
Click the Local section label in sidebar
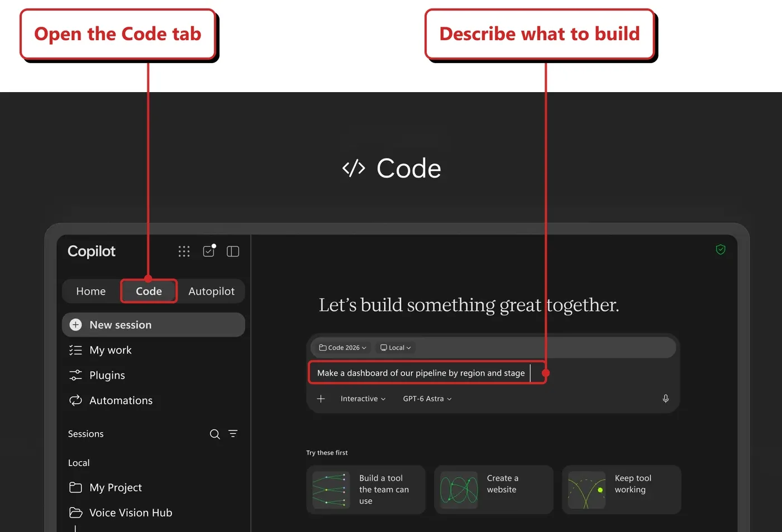(x=79, y=463)
